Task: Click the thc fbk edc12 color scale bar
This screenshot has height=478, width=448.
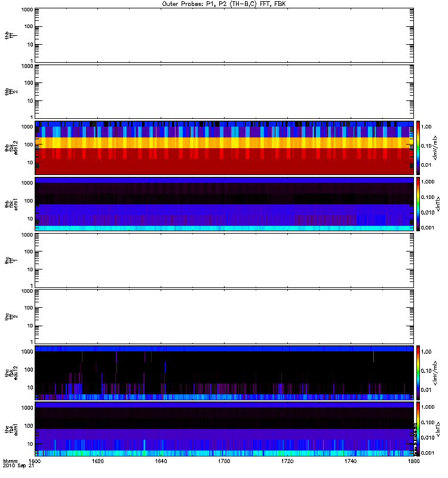Action: pyautogui.click(x=418, y=373)
